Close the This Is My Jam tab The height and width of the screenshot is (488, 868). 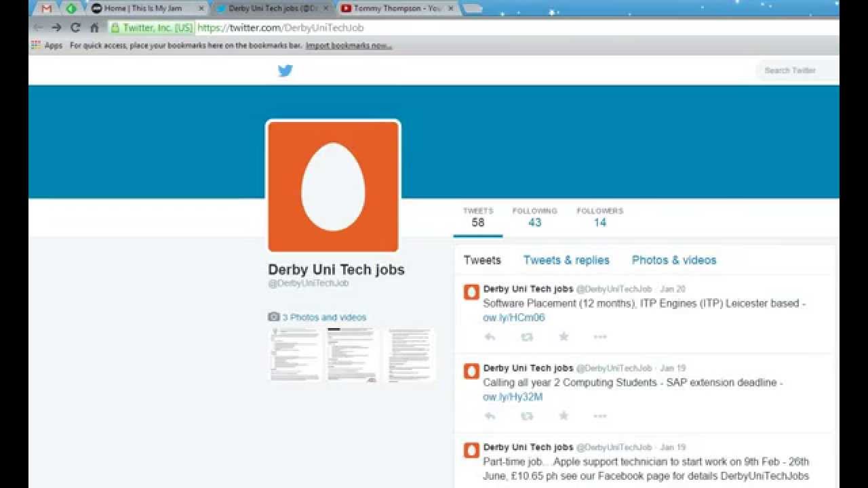click(201, 9)
